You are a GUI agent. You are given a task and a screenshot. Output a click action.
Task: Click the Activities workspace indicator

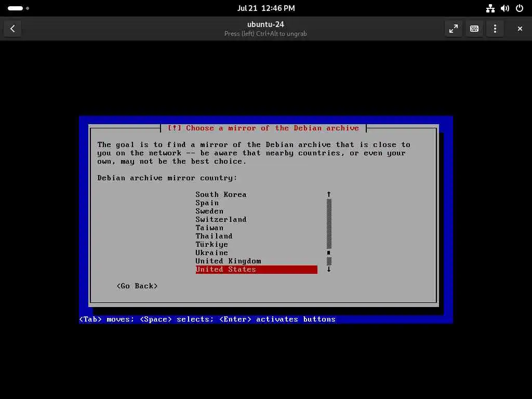[x=18, y=8]
